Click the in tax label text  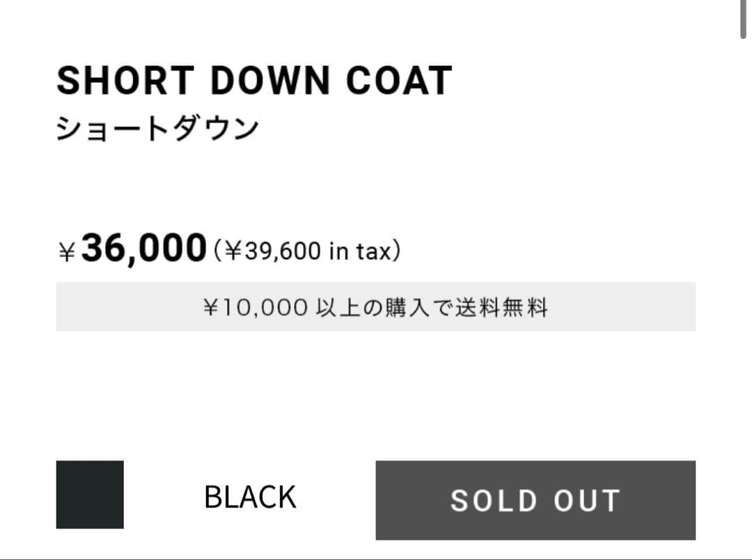(x=362, y=251)
